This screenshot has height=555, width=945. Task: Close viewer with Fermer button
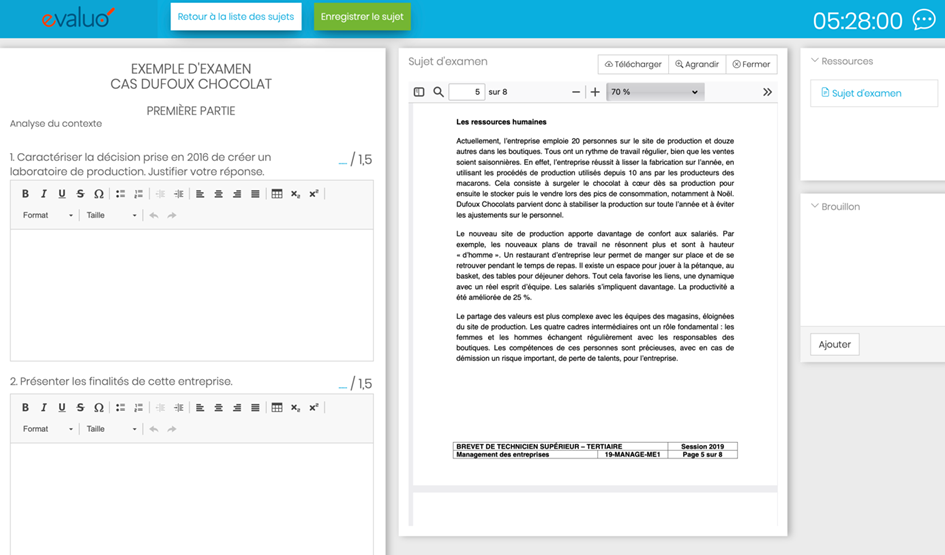tap(752, 64)
